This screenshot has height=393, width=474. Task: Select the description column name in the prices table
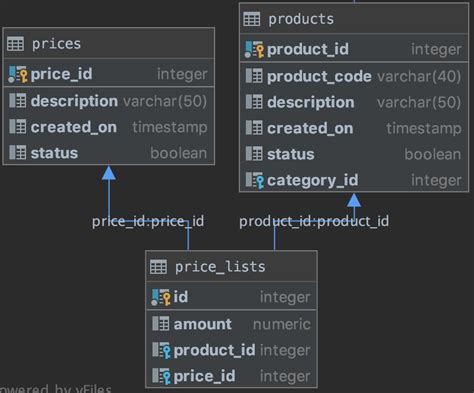[74, 101]
